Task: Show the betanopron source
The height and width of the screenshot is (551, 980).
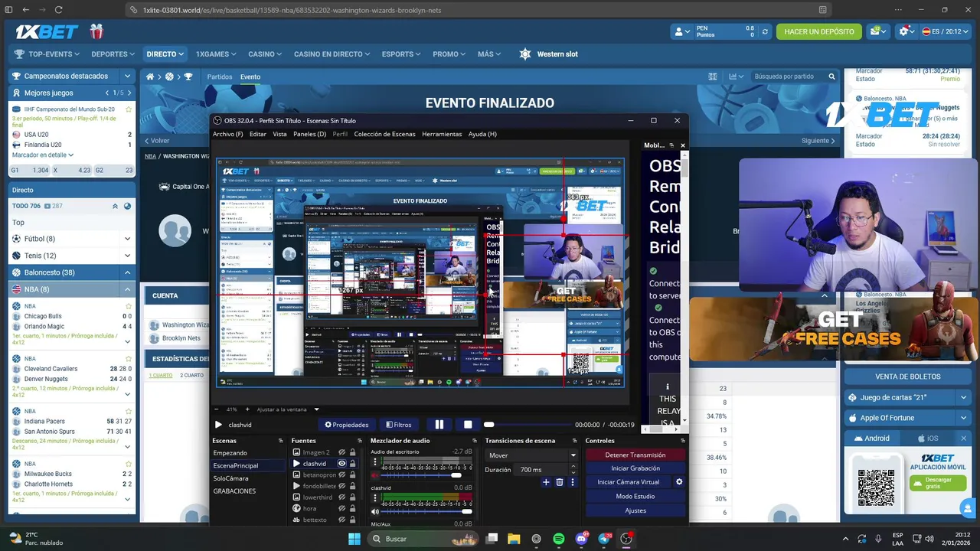Action: (x=342, y=474)
